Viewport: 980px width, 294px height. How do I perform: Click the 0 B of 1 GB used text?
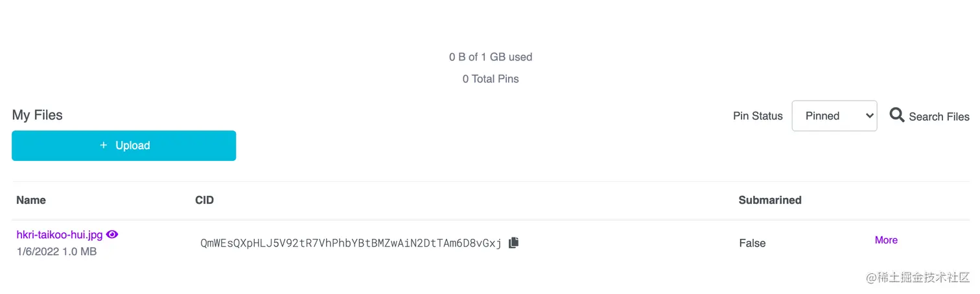click(491, 57)
